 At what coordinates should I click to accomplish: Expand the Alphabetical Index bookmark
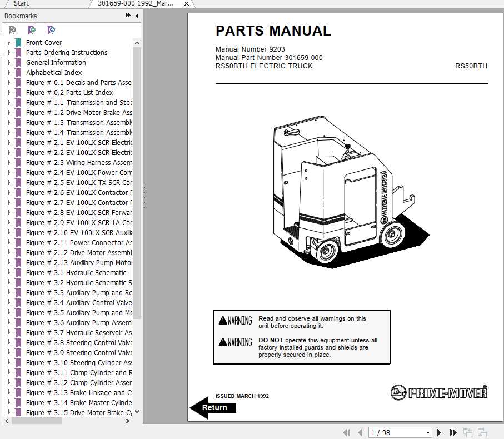tap(54, 72)
